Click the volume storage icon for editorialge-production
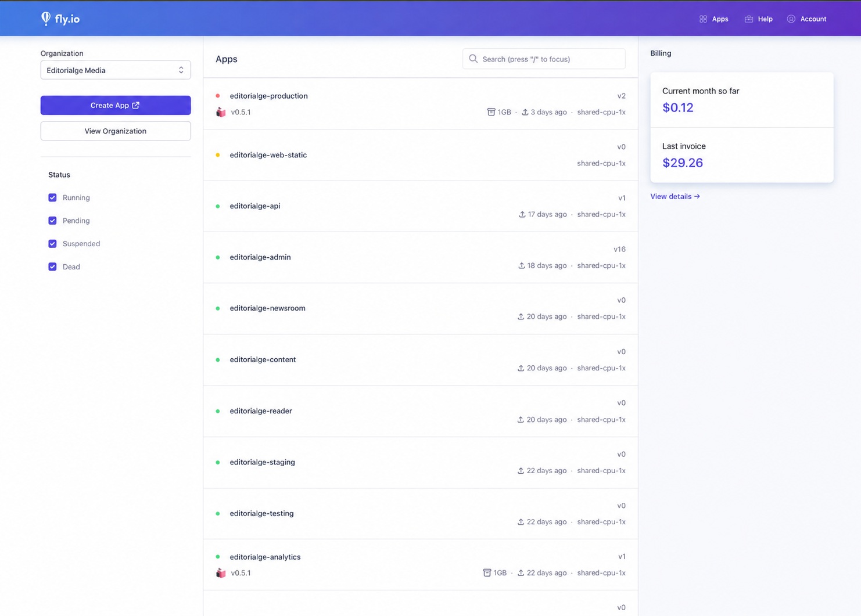The height and width of the screenshot is (616, 861). pyautogui.click(x=491, y=112)
